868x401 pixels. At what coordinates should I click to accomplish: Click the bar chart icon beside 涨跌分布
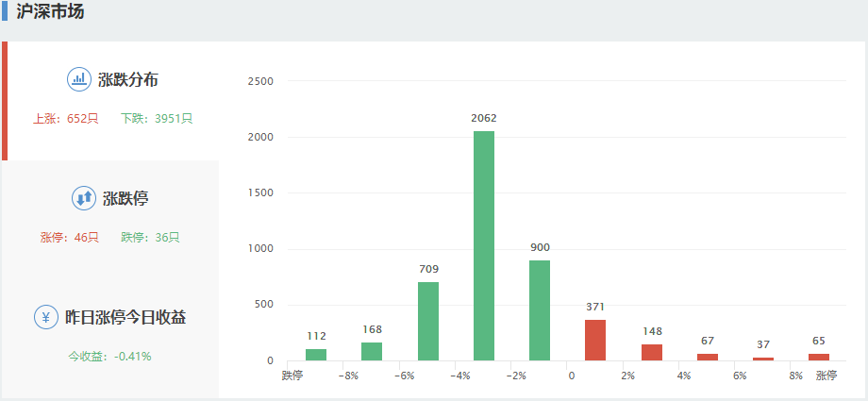pos(79,79)
